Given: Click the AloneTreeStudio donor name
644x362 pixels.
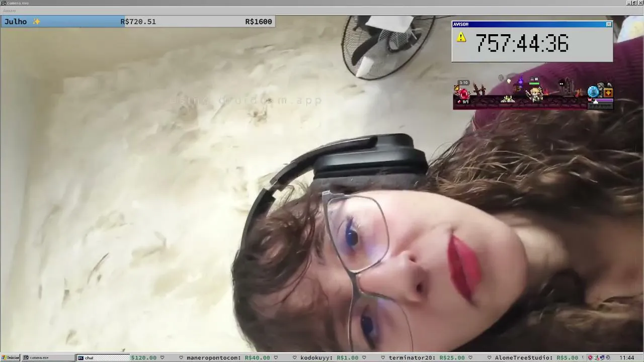Looking at the screenshot, I should tap(523, 358).
